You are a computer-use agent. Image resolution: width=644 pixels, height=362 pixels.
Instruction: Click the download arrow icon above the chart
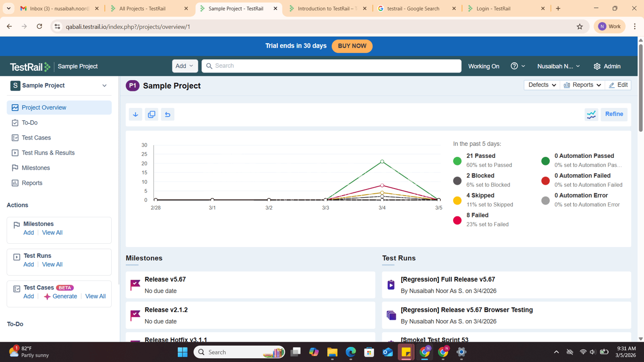coord(135,115)
